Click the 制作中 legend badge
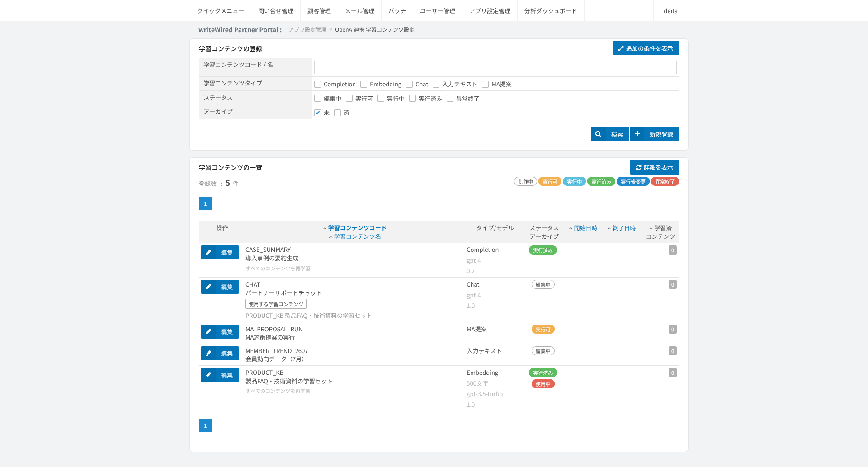This screenshot has height=467, width=868. (x=525, y=181)
